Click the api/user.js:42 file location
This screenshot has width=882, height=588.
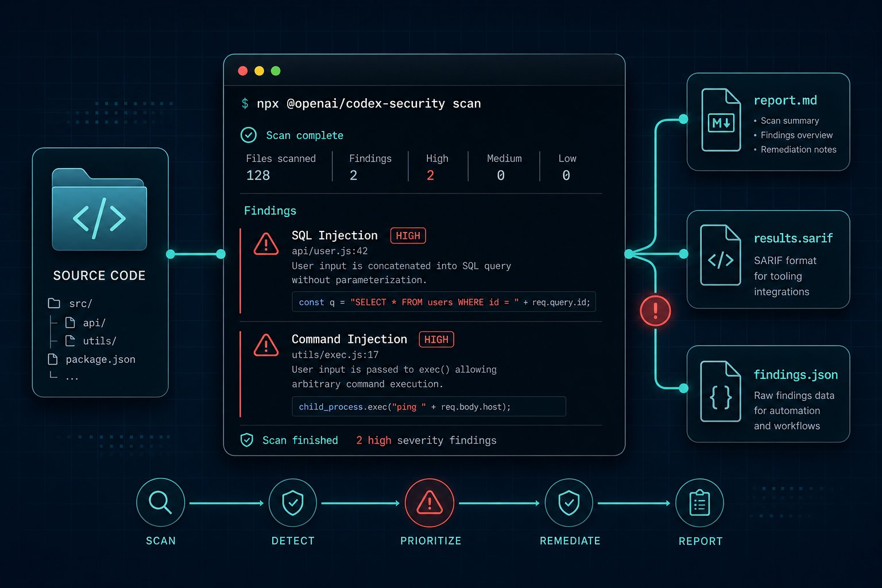pos(330,251)
